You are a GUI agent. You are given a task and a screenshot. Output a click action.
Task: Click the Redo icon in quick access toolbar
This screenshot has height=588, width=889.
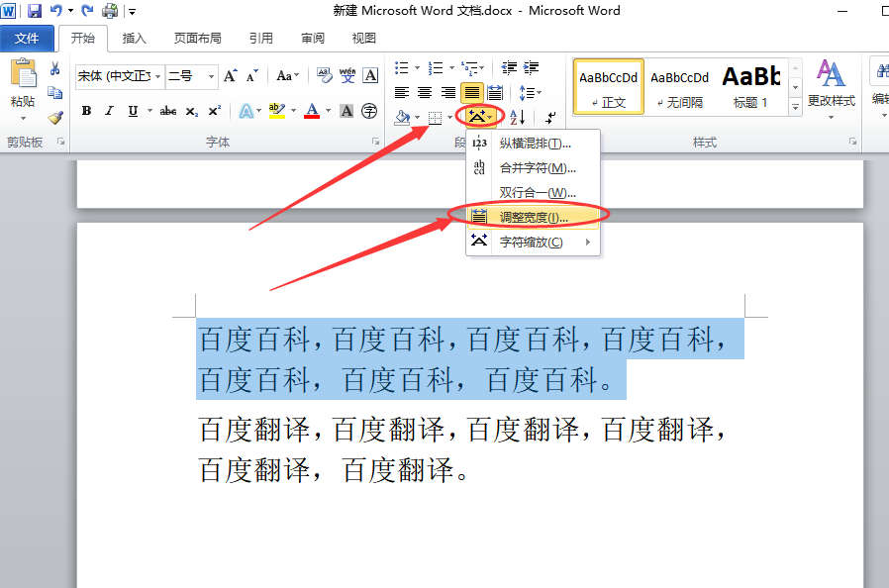(87, 10)
